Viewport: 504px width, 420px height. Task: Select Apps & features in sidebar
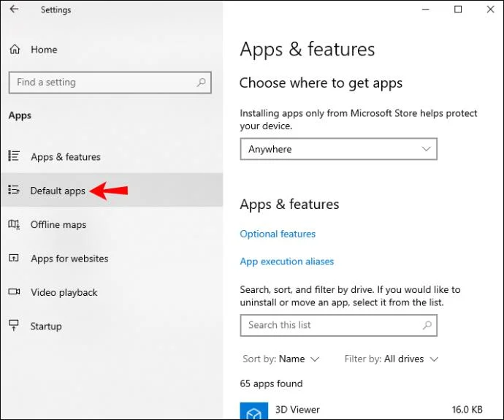111,156
